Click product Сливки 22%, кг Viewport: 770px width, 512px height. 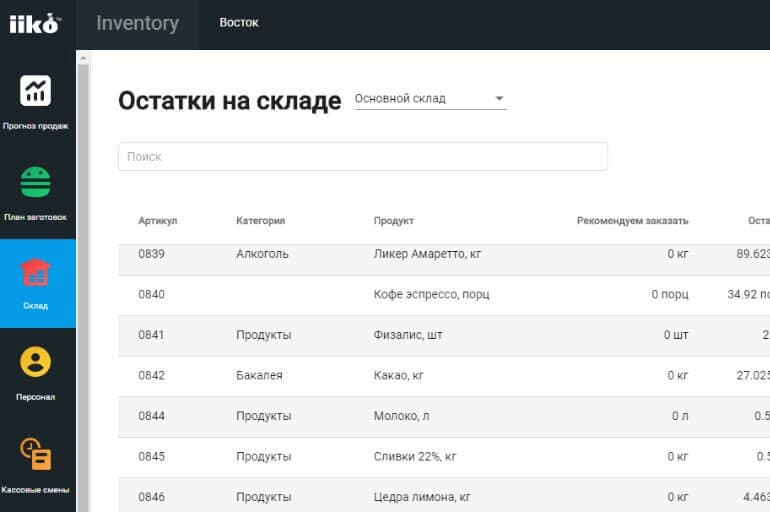414,457
